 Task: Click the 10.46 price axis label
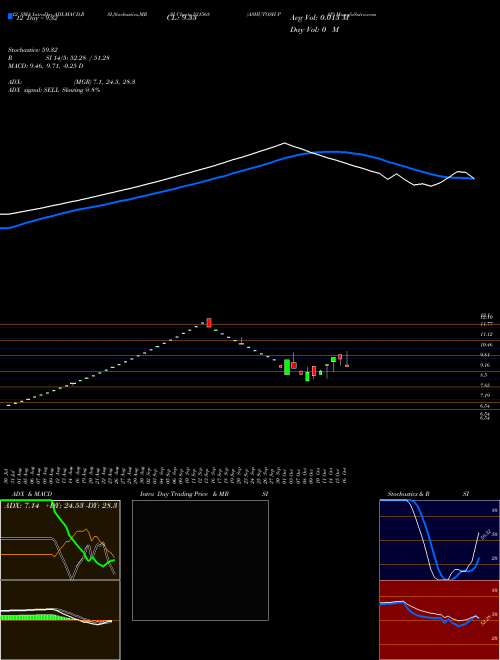487,345
